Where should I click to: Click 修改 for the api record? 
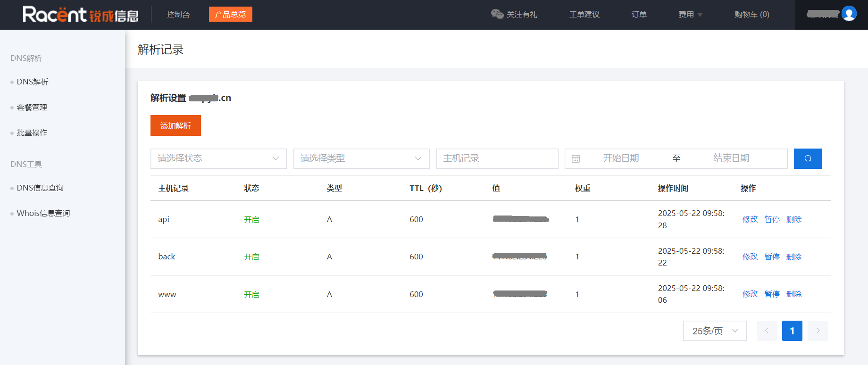(x=750, y=219)
